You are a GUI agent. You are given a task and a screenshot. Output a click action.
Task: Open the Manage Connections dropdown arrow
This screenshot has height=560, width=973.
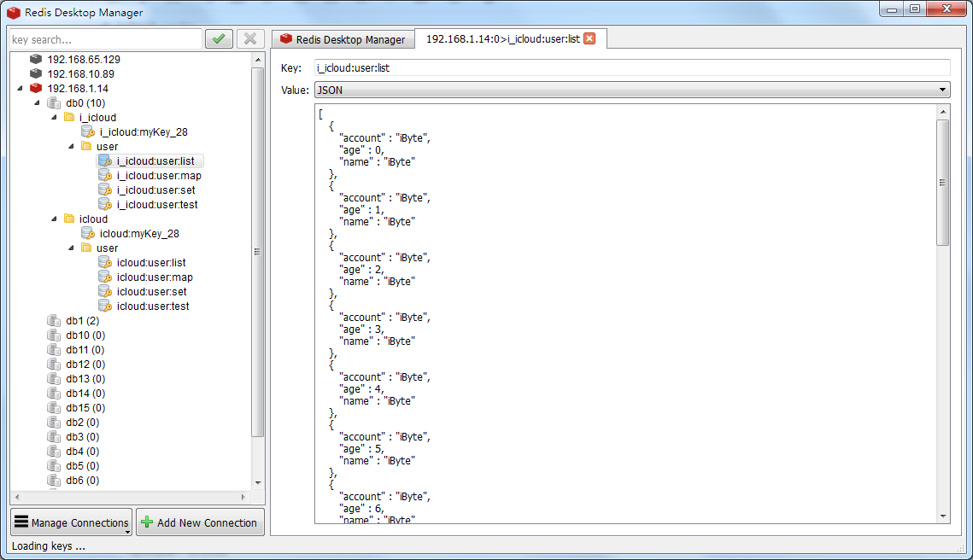pos(127,532)
